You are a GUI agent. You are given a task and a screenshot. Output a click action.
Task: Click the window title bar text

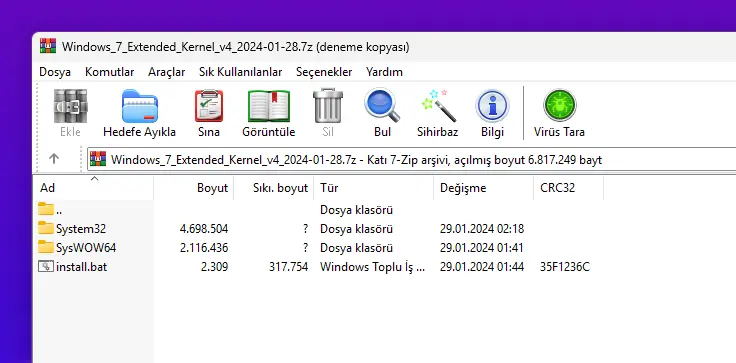[236, 47]
